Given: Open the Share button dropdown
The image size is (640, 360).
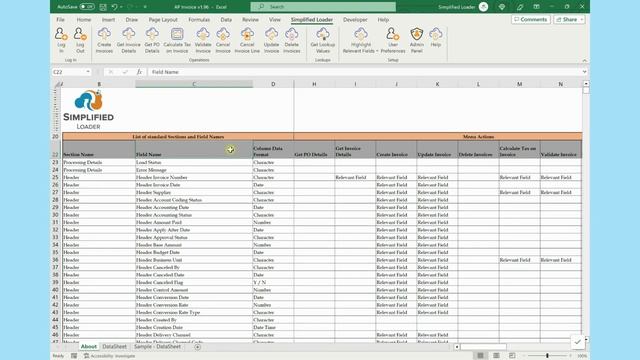Looking at the screenshot, I should [582, 20].
